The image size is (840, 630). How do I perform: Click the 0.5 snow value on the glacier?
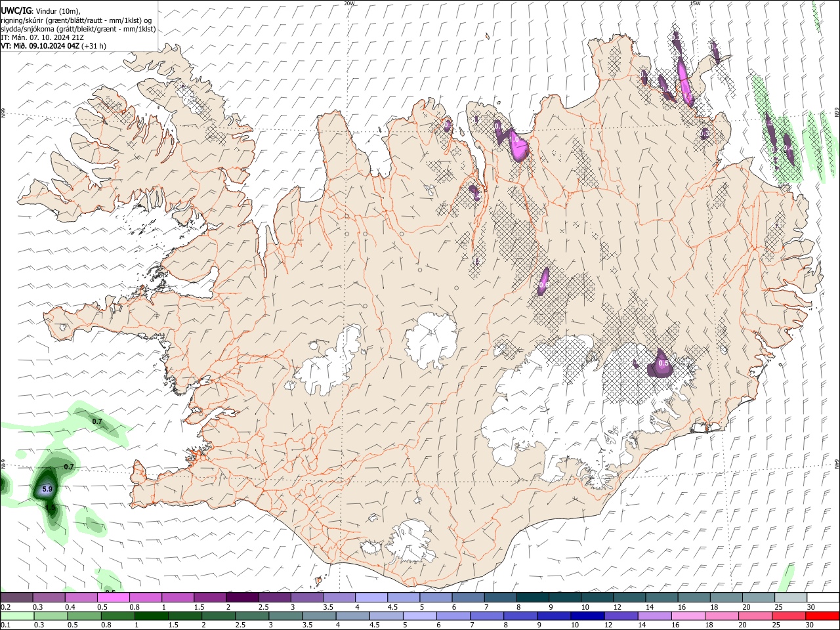(663, 363)
